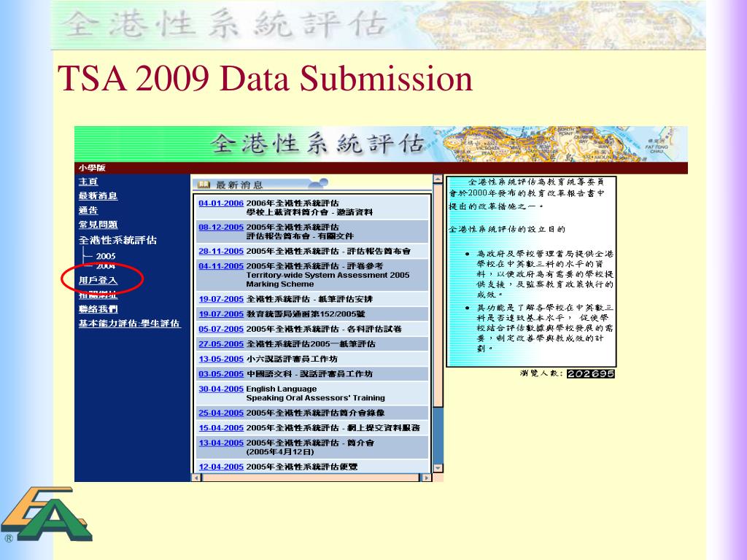Screen dimensions: 747x560
Task: Click the EA logo icon
Action: click(46, 514)
